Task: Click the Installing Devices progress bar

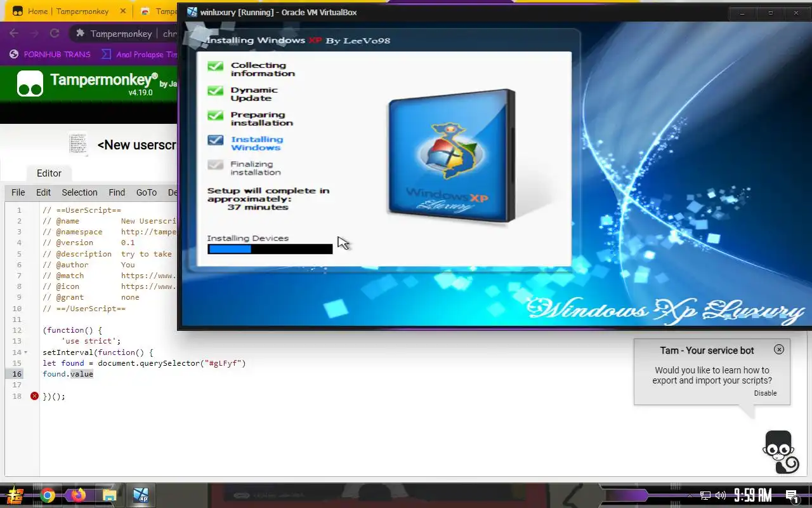Action: point(270,249)
